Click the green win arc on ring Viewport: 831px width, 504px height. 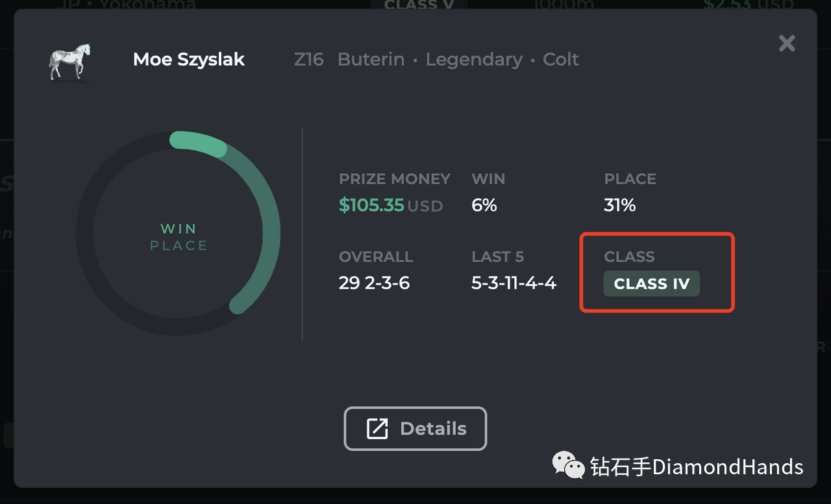(x=197, y=143)
